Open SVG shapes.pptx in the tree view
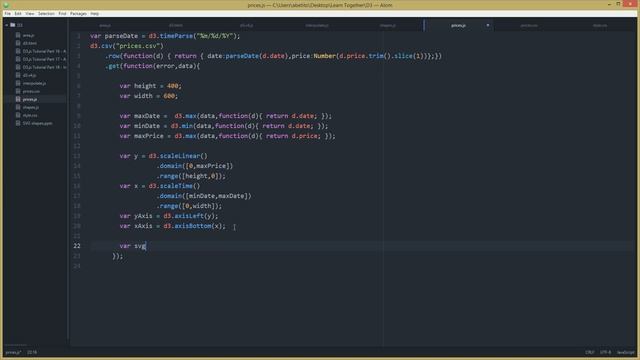The width and height of the screenshot is (640, 360). (38, 123)
